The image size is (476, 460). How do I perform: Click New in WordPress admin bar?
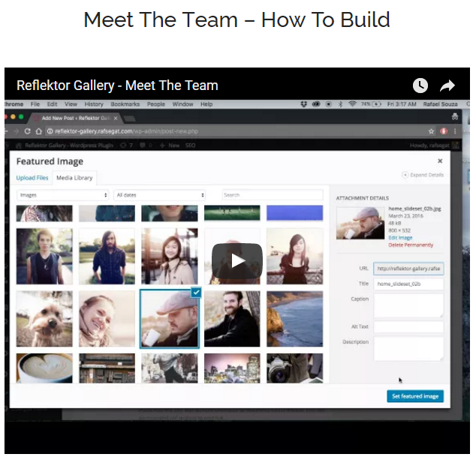coord(170,146)
